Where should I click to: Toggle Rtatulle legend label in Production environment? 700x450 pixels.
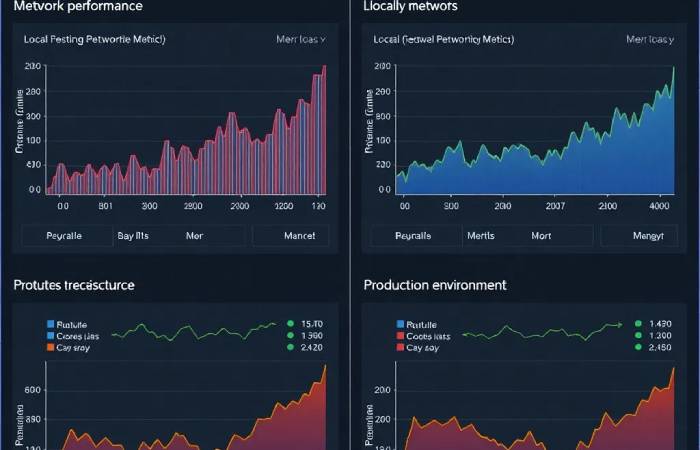click(x=422, y=325)
